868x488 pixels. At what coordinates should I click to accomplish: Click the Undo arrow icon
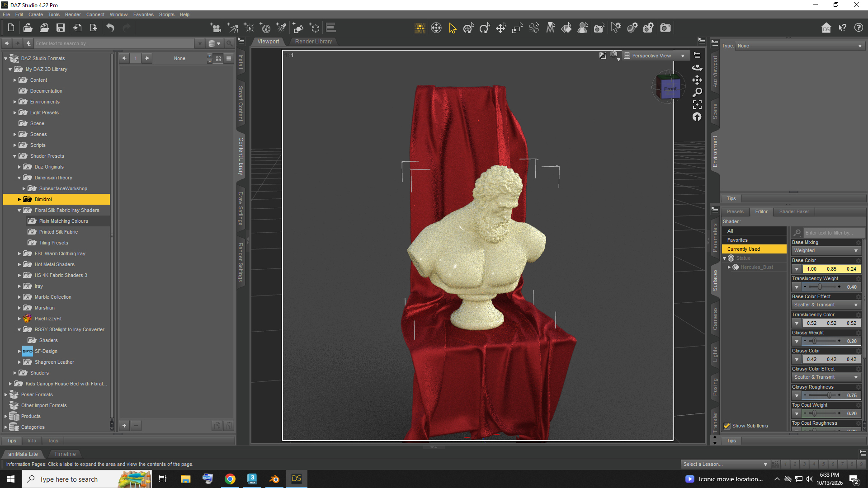[x=110, y=28]
